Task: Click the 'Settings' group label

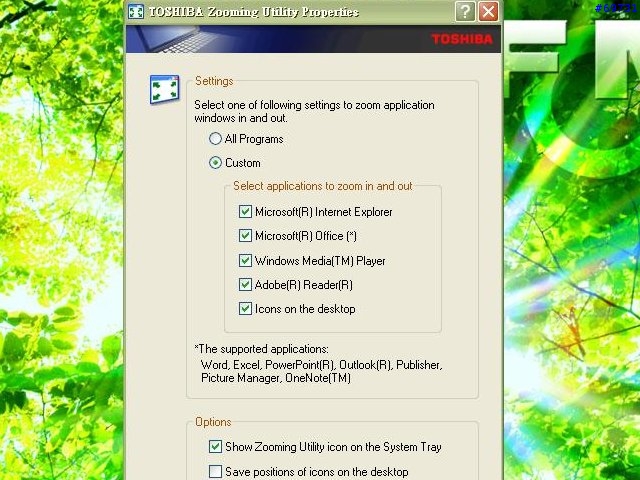Action: coord(214,81)
